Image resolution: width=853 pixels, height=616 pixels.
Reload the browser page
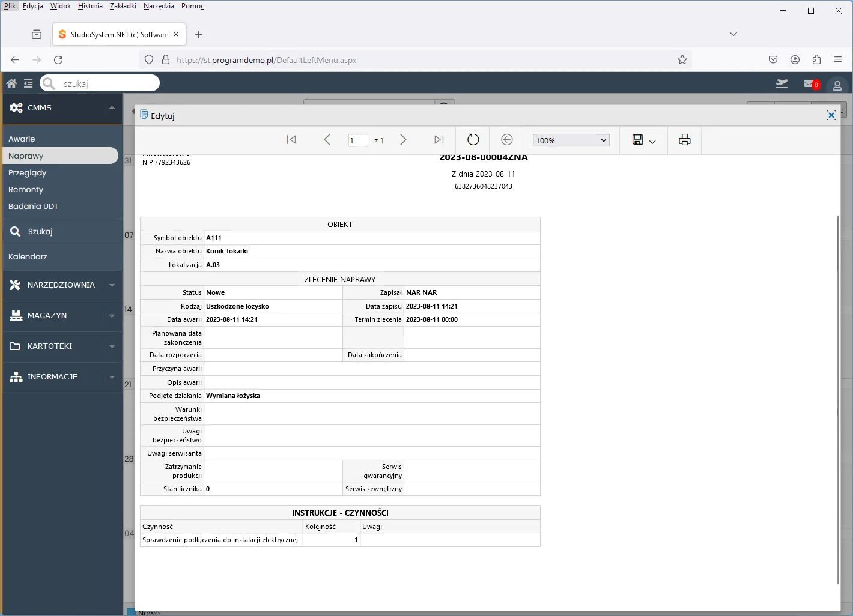click(x=58, y=60)
